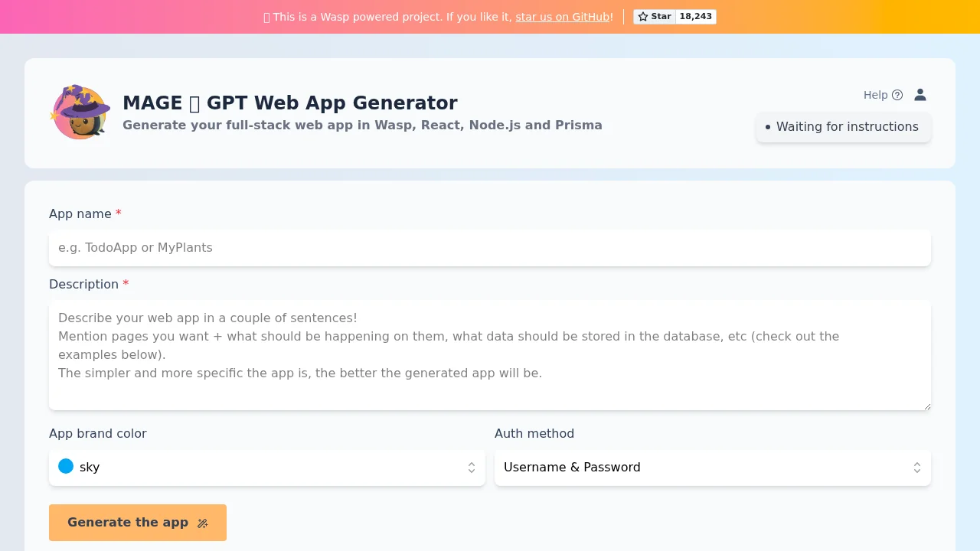
Task: Click the Waiting for instructions status badge
Action: pyautogui.click(x=843, y=127)
